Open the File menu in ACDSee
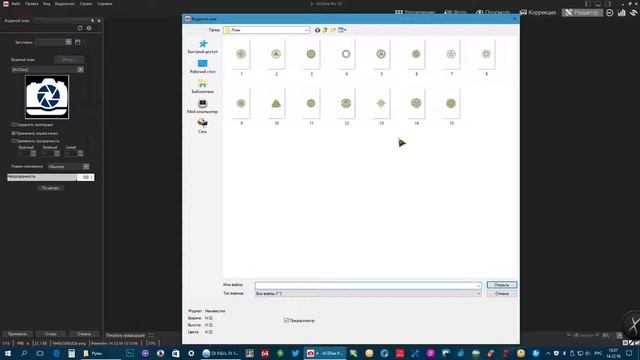The width and height of the screenshot is (640, 360). tap(16, 4)
